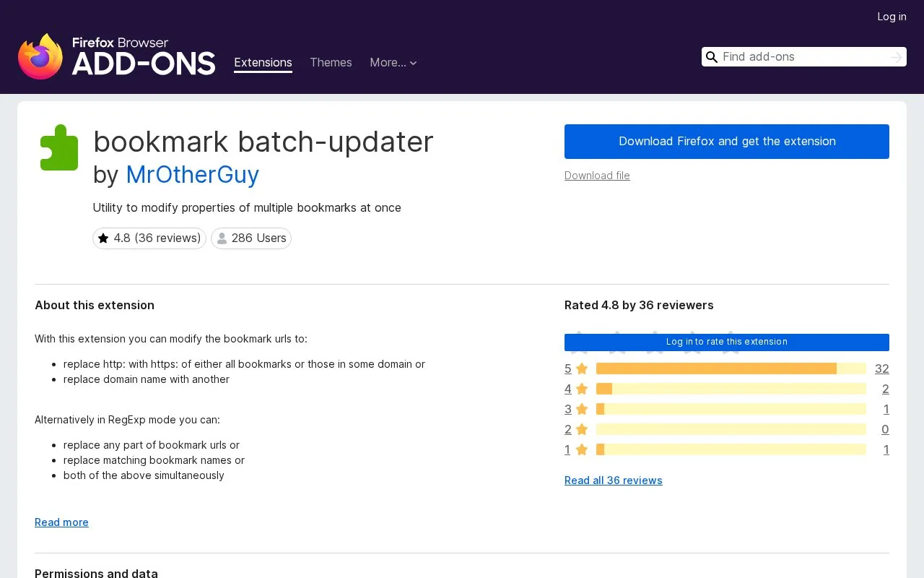Click the Download file link
This screenshot has height=578, width=924.
(x=597, y=176)
